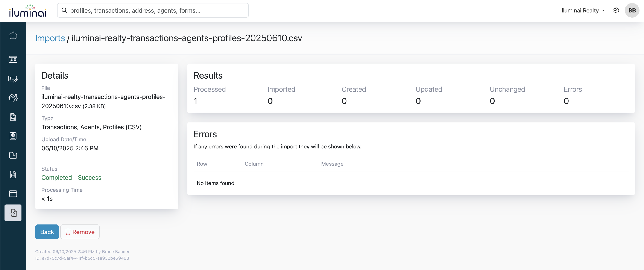Open the spreadsheet report sidebar icon
644x270 pixels.
pyautogui.click(x=13, y=174)
